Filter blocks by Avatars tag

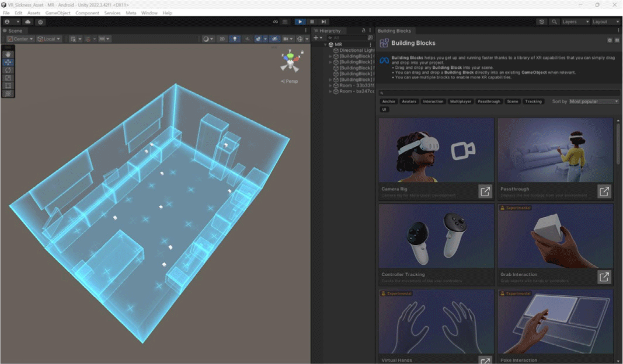[409, 101]
